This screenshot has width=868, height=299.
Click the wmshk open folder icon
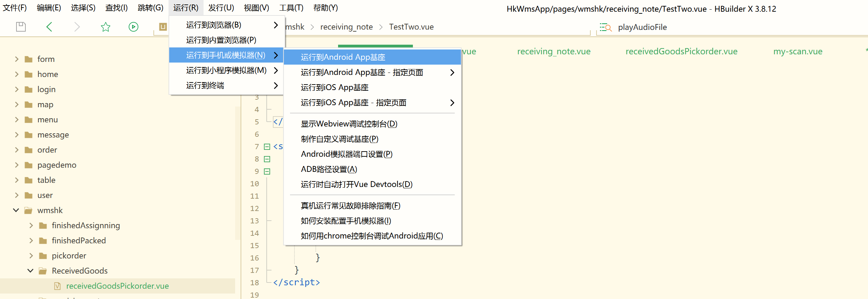click(29, 210)
